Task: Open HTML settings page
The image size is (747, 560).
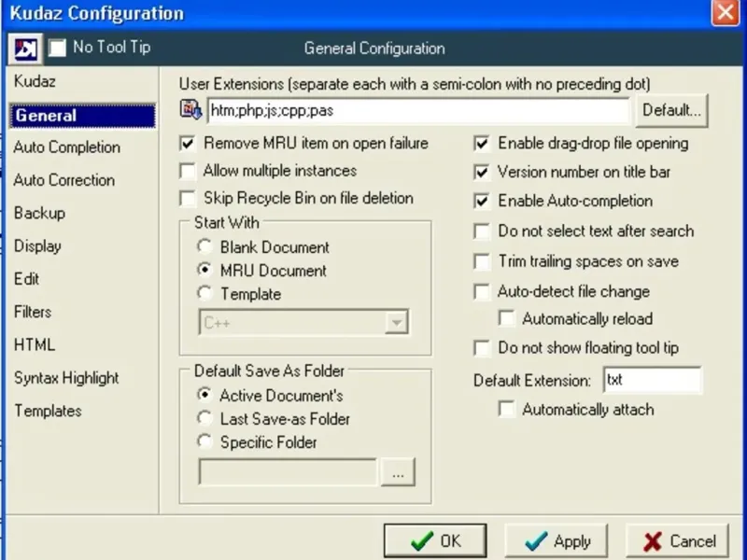Action: coord(35,344)
